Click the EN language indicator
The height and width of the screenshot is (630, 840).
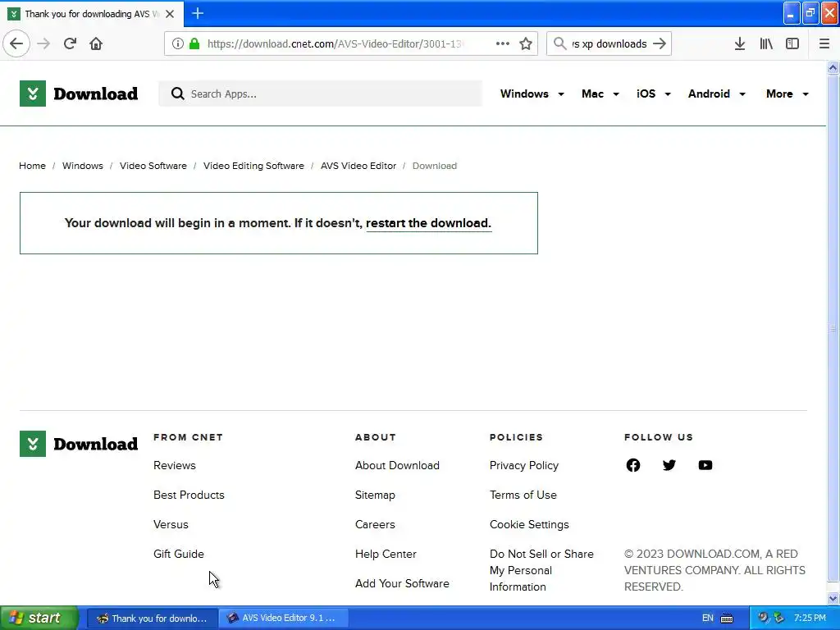(x=708, y=619)
